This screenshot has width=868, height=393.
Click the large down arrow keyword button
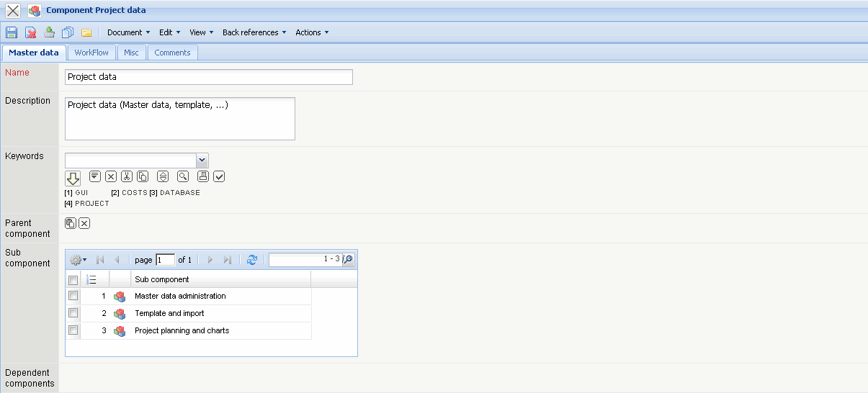(73, 179)
